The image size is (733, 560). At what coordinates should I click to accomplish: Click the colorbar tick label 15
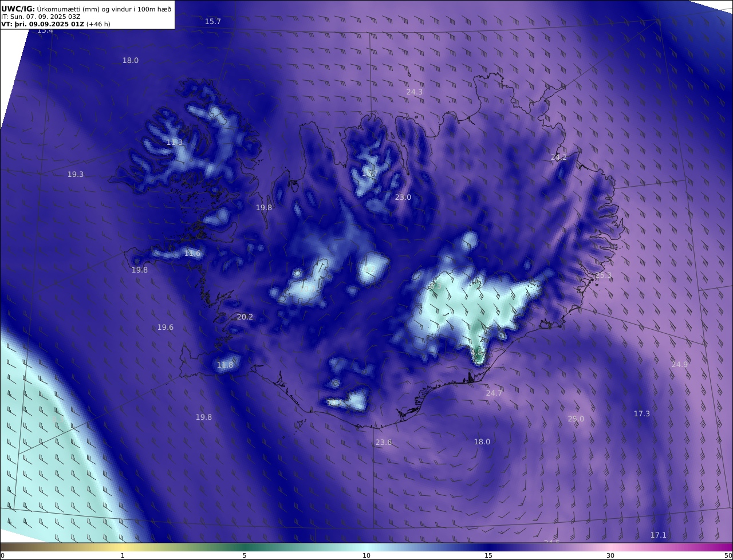click(x=488, y=555)
